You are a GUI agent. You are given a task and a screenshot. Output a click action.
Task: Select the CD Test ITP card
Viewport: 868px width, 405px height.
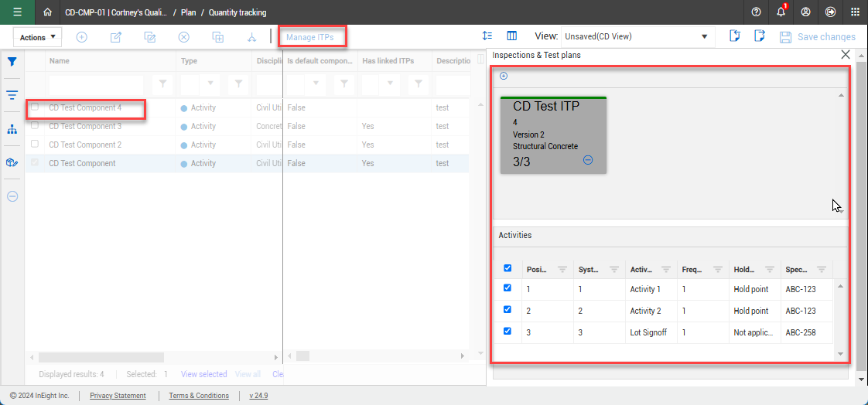pyautogui.click(x=553, y=135)
